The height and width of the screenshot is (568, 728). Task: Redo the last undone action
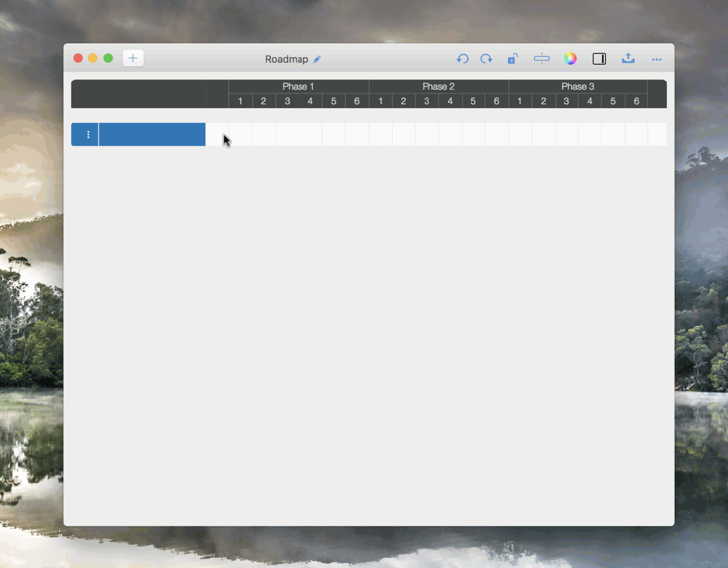[486, 59]
